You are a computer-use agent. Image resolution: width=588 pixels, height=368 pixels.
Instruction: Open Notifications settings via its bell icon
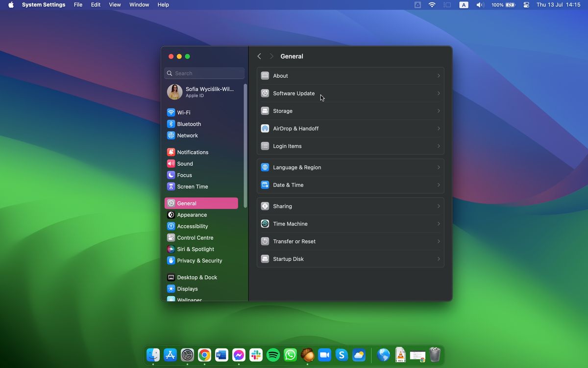pos(171,152)
